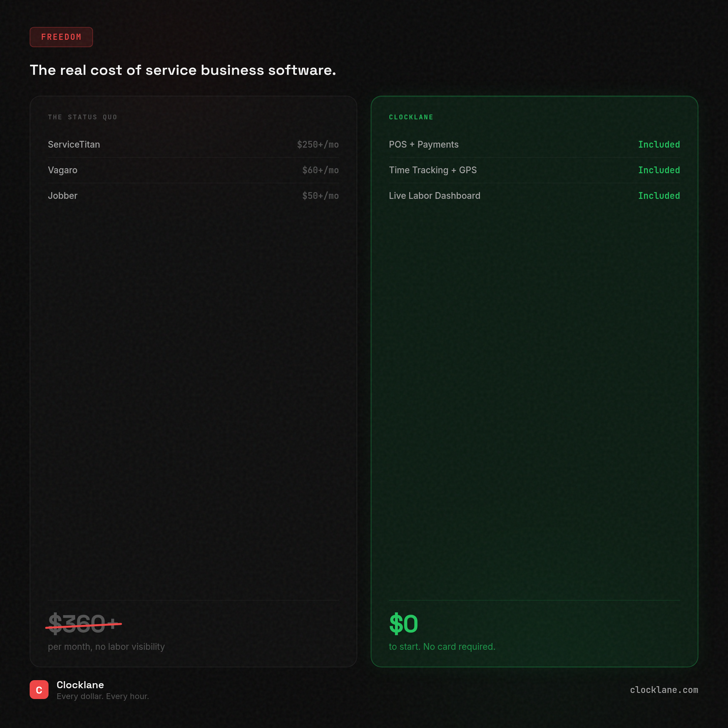Click POS + Payments feature row
This screenshot has height=728, width=728.
coord(424,144)
